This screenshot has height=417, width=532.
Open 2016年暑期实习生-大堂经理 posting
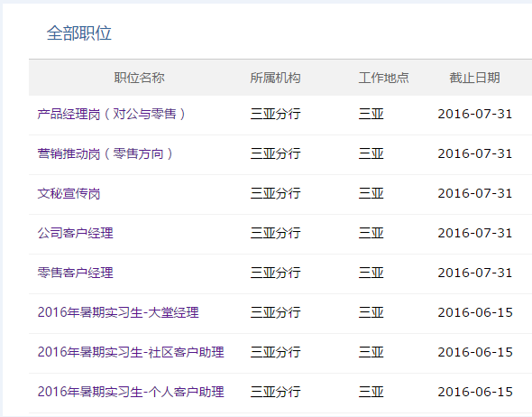(x=118, y=312)
